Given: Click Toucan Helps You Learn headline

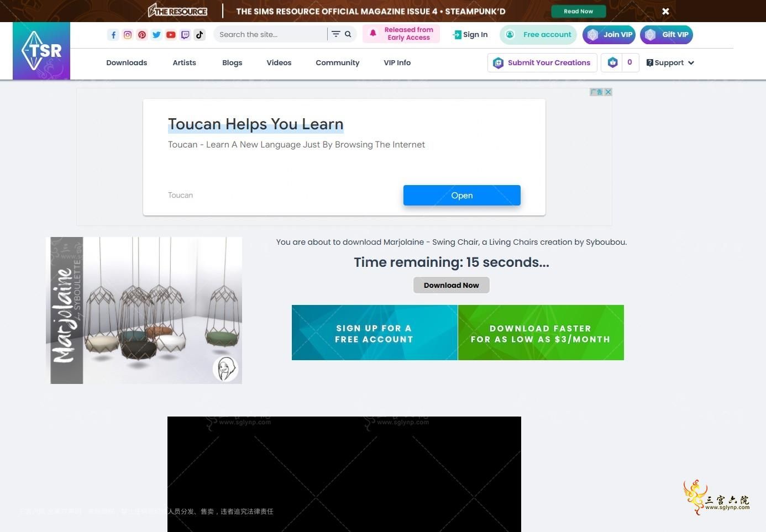Looking at the screenshot, I should (x=256, y=124).
